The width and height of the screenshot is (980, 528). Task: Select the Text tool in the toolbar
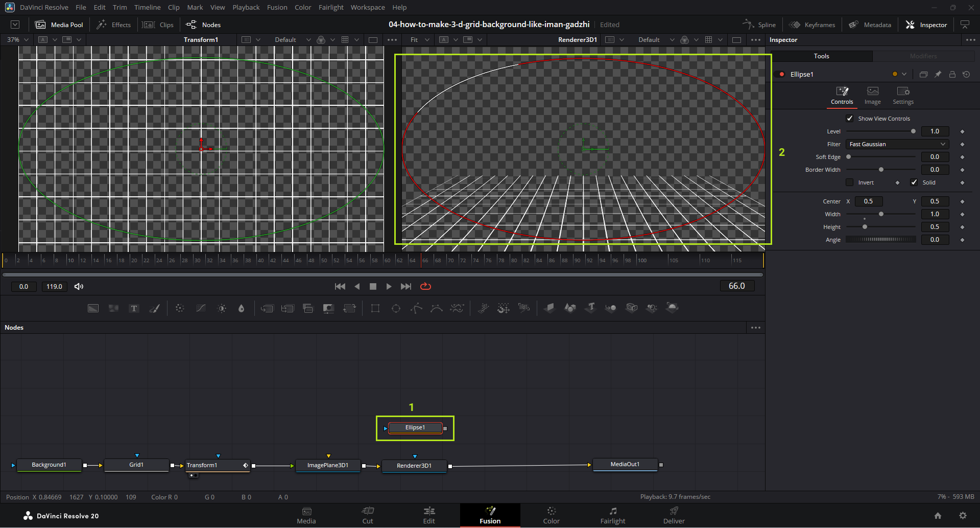coord(134,308)
